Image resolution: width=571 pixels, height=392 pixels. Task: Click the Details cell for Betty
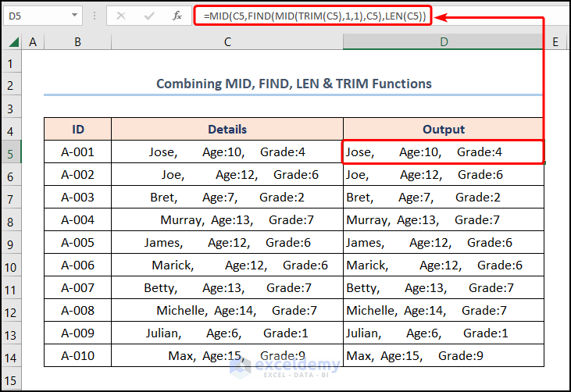pos(227,287)
